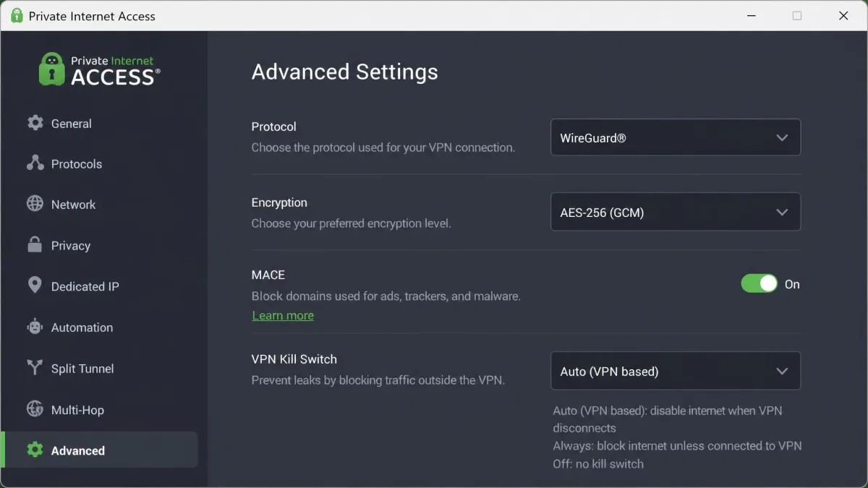Click 'Block domains used for ads' description
868x488 pixels.
386,296
